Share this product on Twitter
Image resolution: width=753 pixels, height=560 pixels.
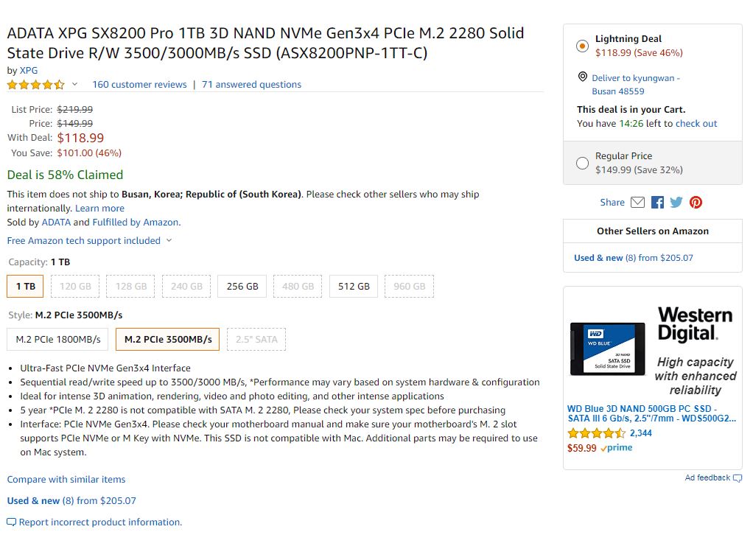click(x=676, y=203)
